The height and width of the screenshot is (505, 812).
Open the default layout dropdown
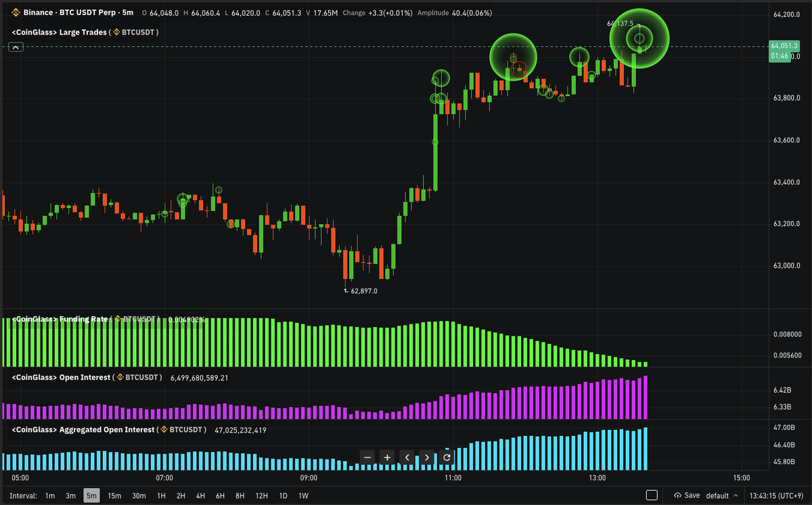tap(723, 496)
